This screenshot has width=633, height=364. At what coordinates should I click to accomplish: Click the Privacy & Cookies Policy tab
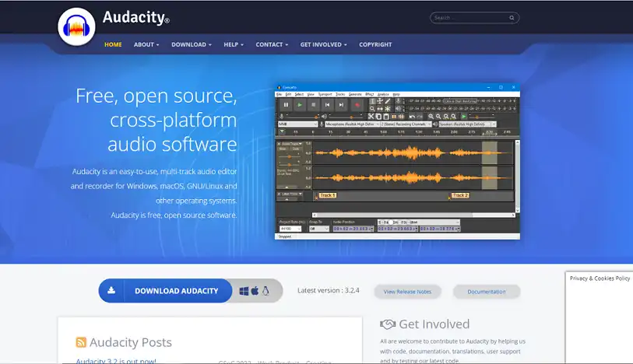(600, 278)
